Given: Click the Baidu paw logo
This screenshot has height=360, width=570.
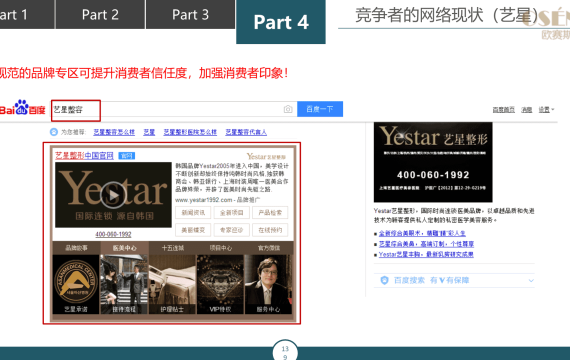Looking at the screenshot, I should [x=22, y=107].
